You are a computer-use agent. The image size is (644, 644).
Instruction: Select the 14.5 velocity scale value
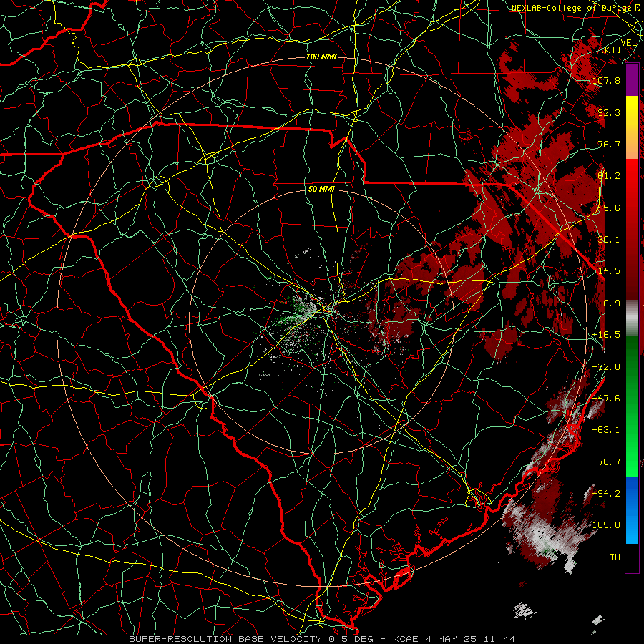(x=609, y=271)
